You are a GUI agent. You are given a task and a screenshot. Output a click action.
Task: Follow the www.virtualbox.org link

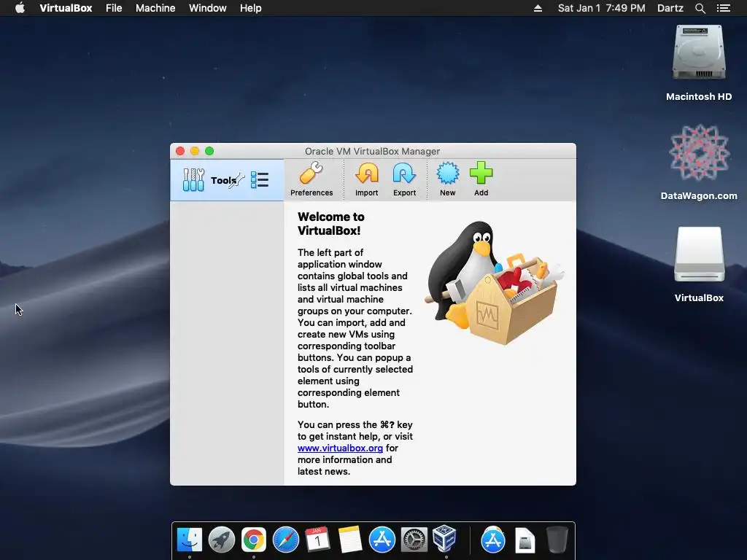coord(340,448)
